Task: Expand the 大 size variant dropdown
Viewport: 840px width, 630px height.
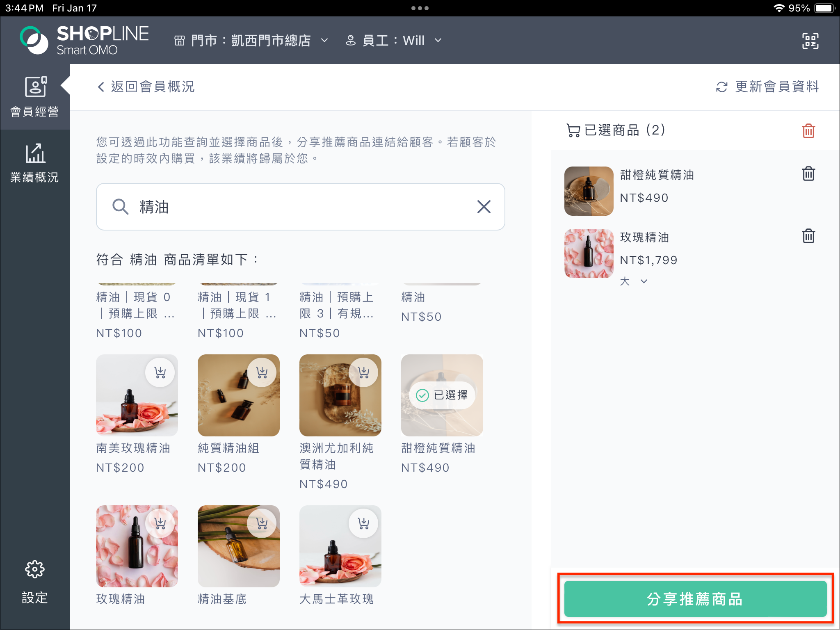Action: point(634,281)
